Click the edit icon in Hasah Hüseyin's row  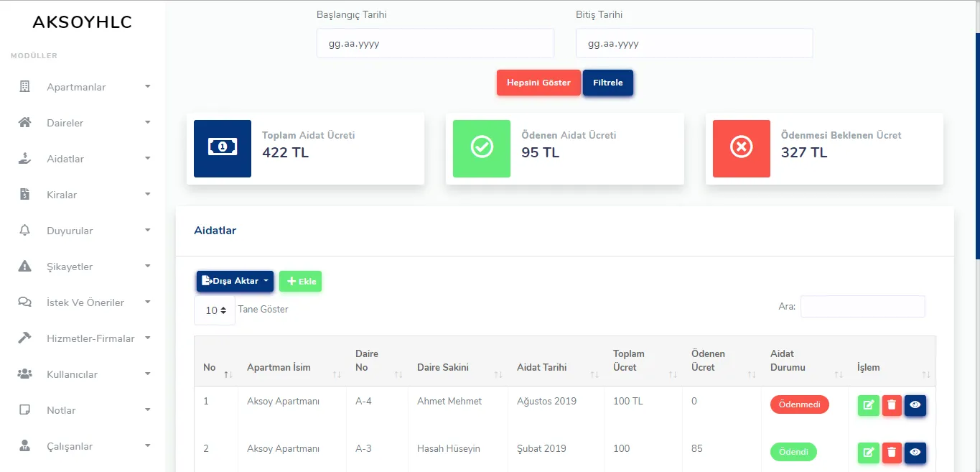[869, 453]
